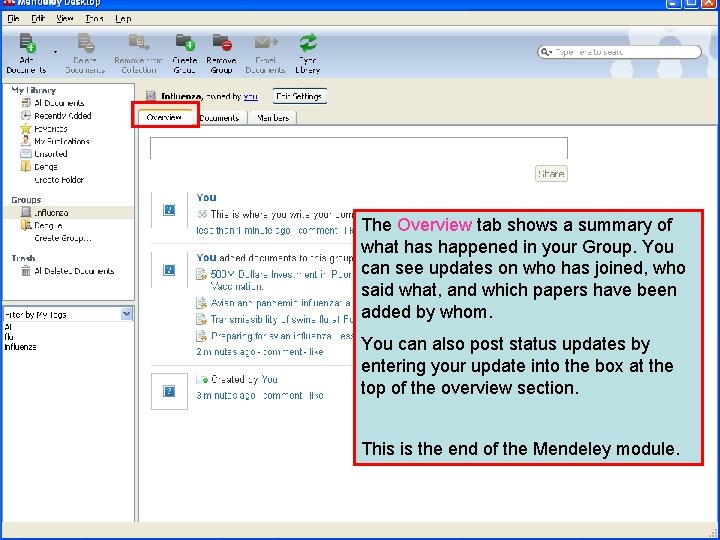Open Preparing for avian influenza document
Image resolution: width=720 pixels, height=540 pixels.
(281, 336)
